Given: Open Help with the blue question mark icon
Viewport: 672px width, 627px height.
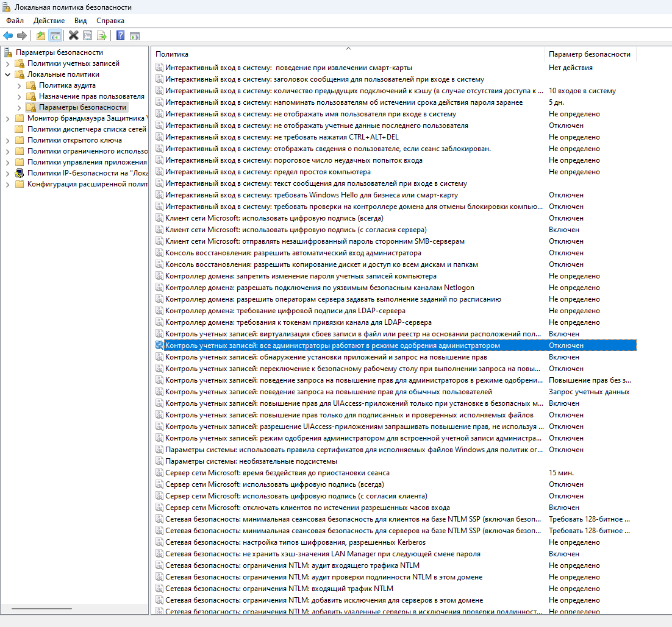Looking at the screenshot, I should tap(120, 35).
